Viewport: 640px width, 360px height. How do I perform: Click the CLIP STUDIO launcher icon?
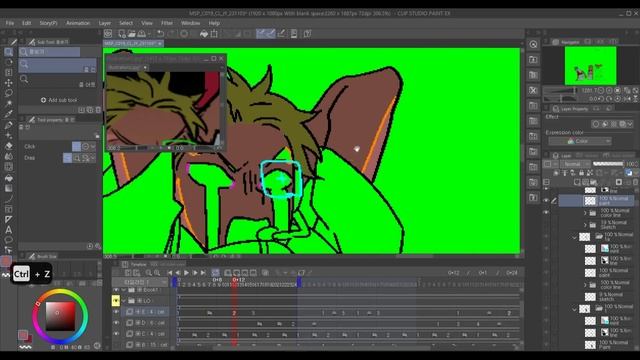(x=108, y=34)
